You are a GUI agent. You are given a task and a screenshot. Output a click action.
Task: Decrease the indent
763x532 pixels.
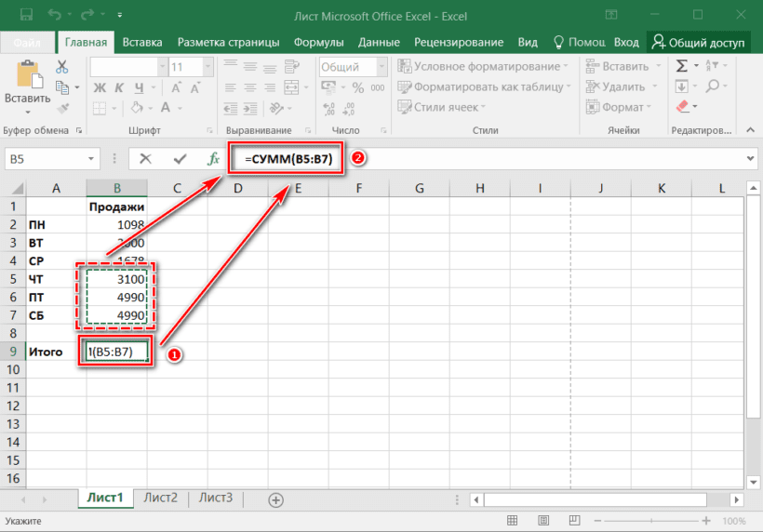pyautogui.click(x=231, y=108)
